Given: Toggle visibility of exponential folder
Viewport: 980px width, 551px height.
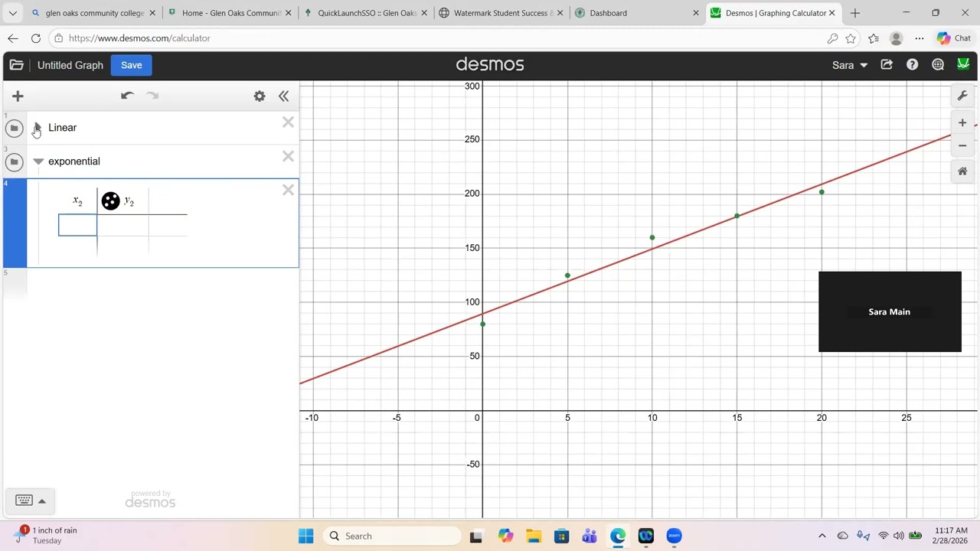Looking at the screenshot, I should coord(14,161).
